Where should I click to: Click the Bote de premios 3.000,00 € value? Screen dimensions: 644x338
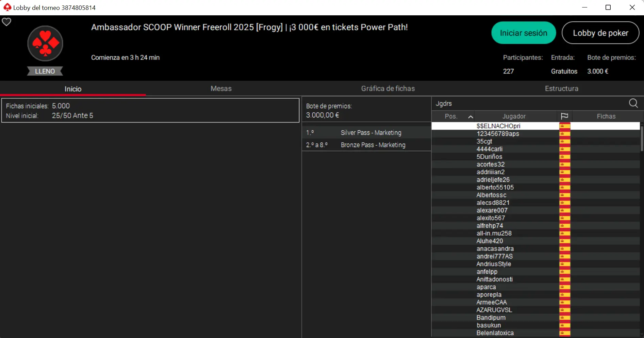323,115
